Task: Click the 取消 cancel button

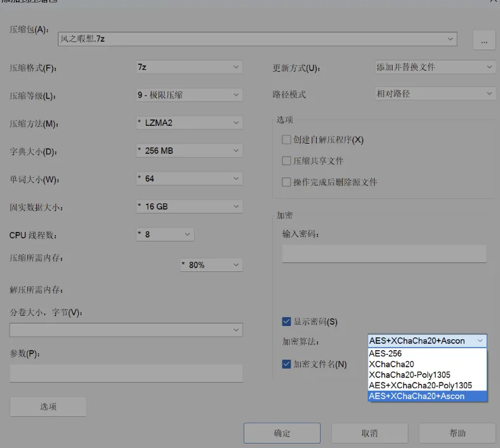Action: [370, 433]
